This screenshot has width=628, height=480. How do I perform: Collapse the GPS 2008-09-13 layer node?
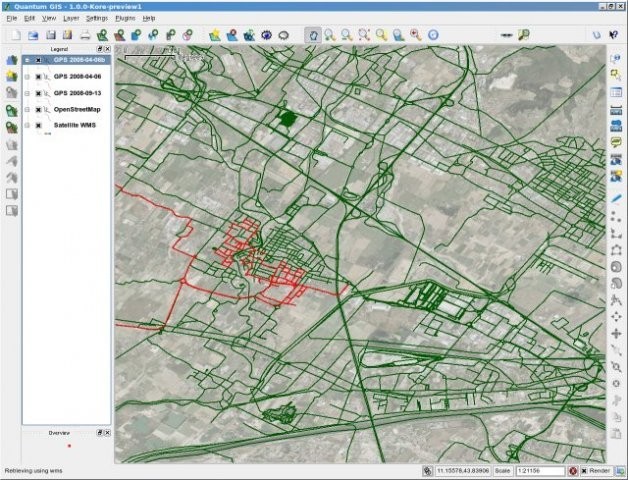[27, 93]
